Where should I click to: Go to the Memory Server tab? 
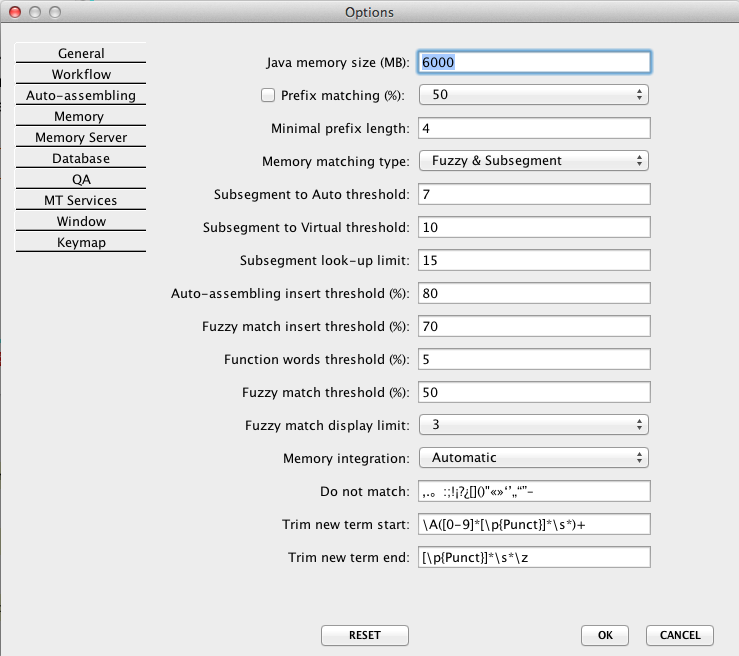pyautogui.click(x=81, y=138)
